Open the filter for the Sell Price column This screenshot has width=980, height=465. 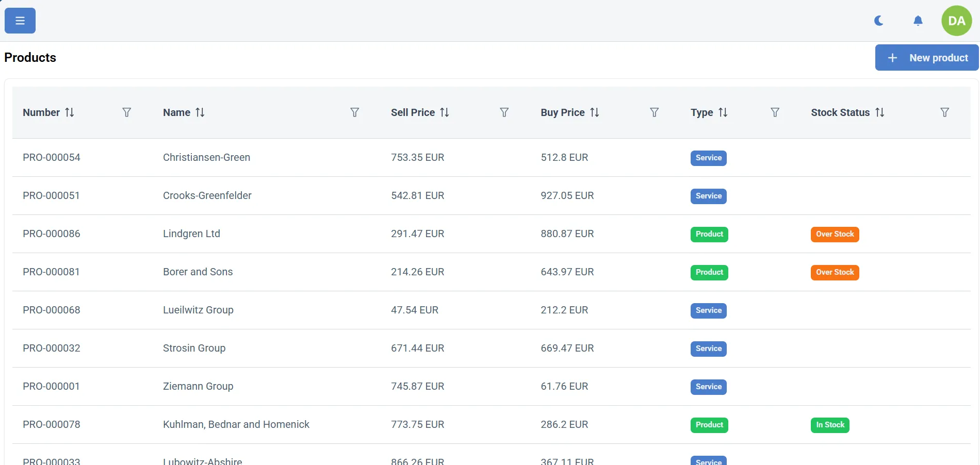coord(504,112)
